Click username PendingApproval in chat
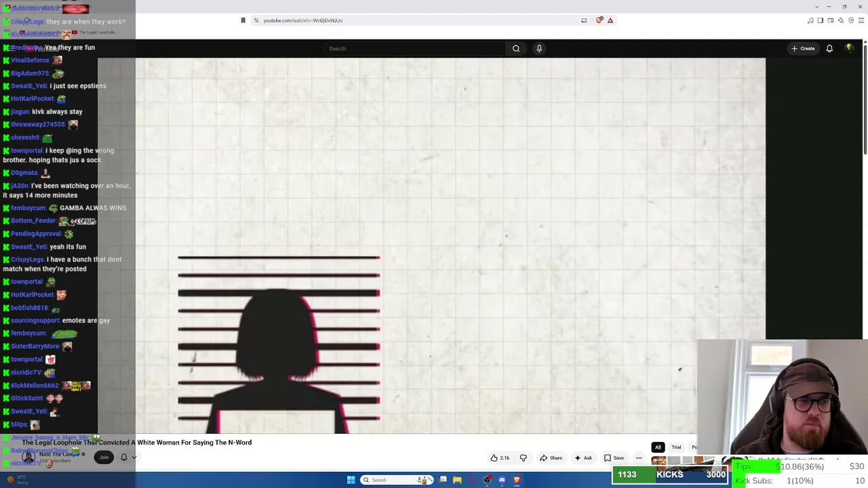This screenshot has height=488, width=868. click(x=36, y=234)
